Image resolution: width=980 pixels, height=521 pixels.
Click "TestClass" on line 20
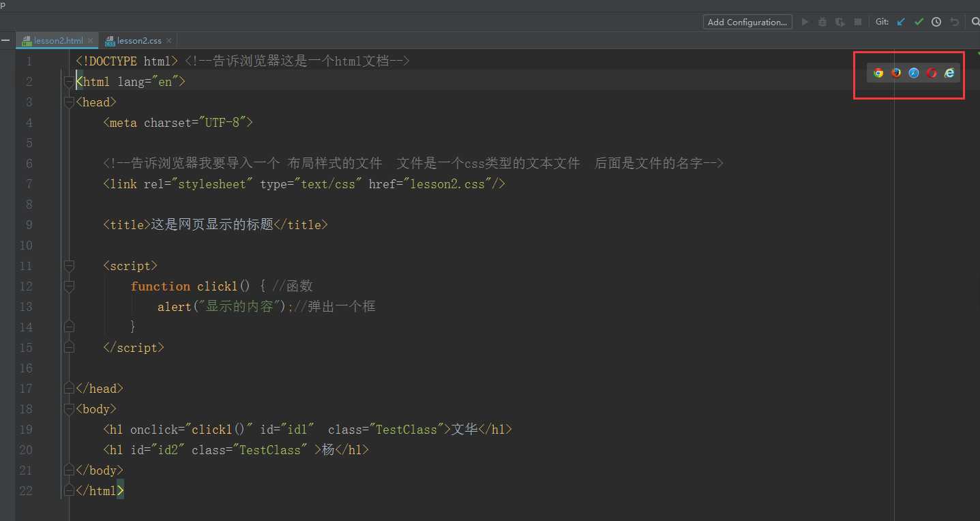(270, 450)
